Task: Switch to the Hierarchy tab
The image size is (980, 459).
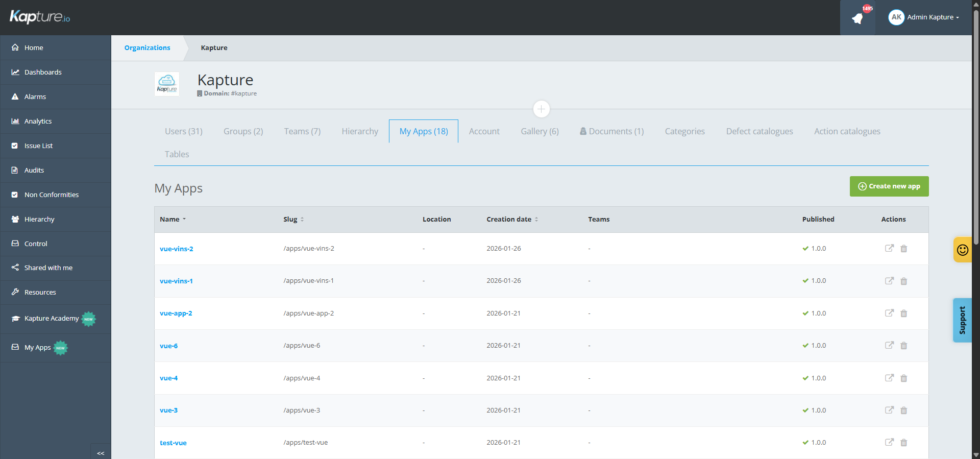Action: click(360, 131)
